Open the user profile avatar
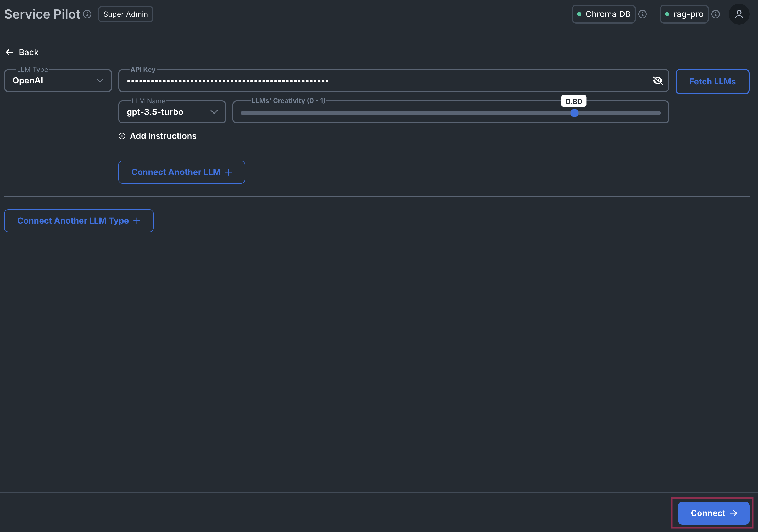This screenshot has width=758, height=532. pyautogui.click(x=739, y=14)
